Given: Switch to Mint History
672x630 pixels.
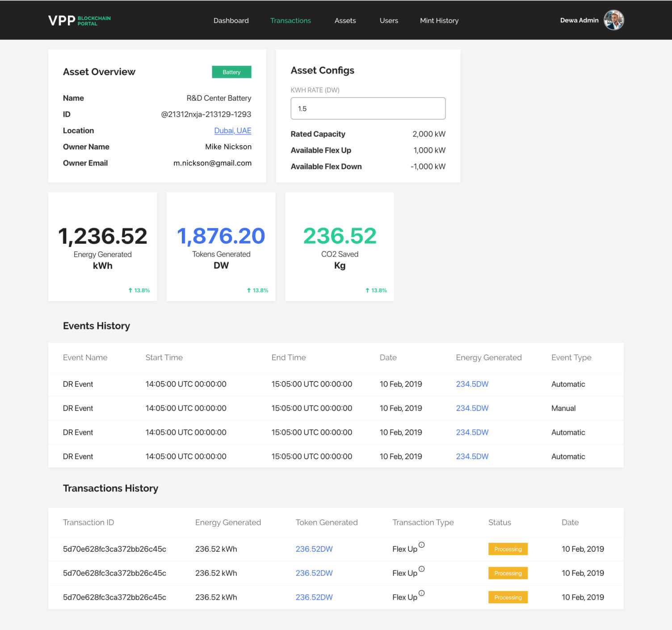Looking at the screenshot, I should [x=439, y=21].
